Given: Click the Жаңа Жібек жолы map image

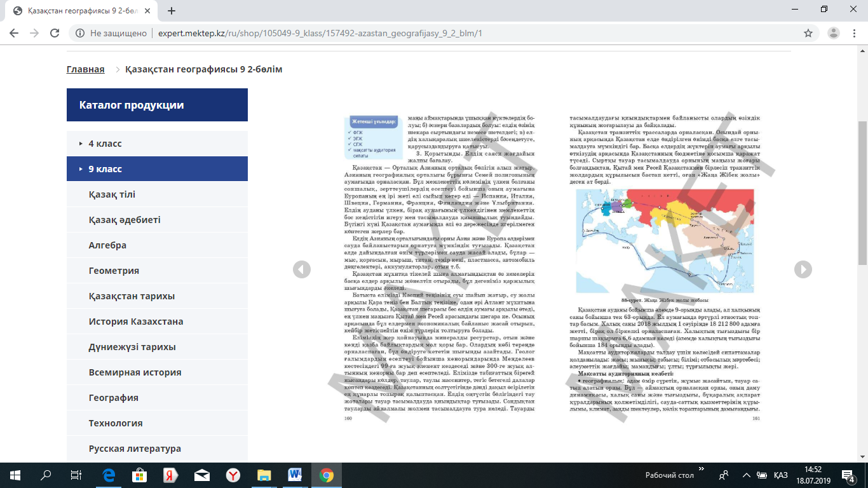Looking at the screenshot, I should [665, 241].
